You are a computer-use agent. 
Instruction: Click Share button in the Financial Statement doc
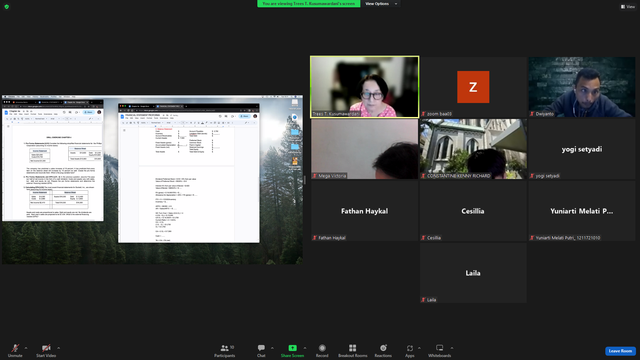[x=244, y=116]
